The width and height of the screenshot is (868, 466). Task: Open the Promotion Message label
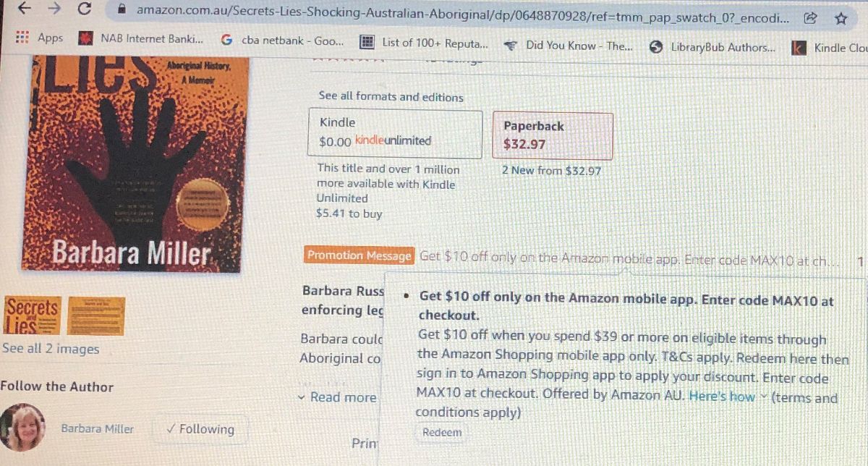(359, 255)
